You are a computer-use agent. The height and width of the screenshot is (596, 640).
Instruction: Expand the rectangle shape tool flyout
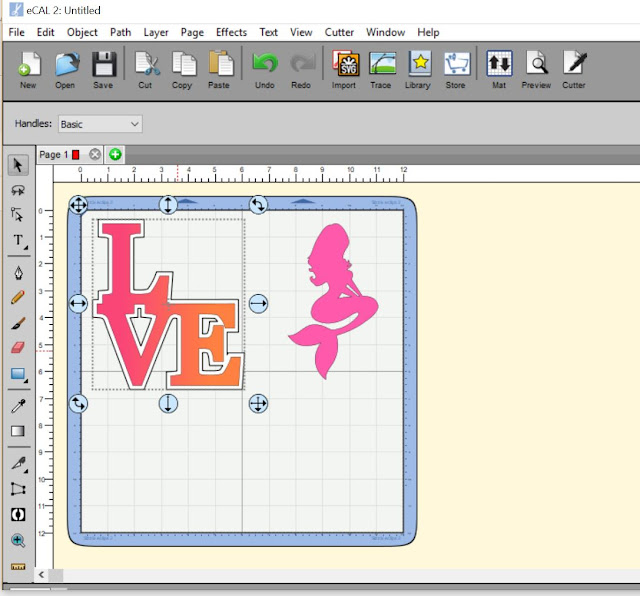tap(18, 375)
